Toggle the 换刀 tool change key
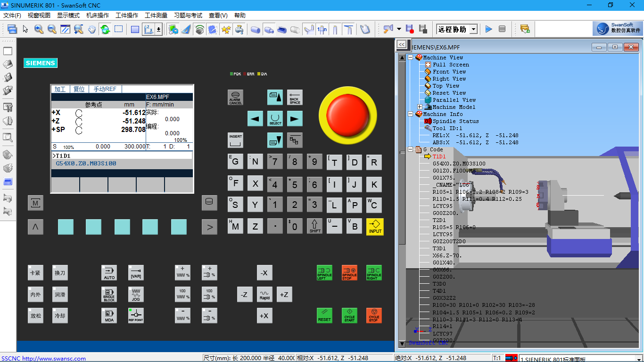The width and height of the screenshot is (644, 362). point(60,272)
